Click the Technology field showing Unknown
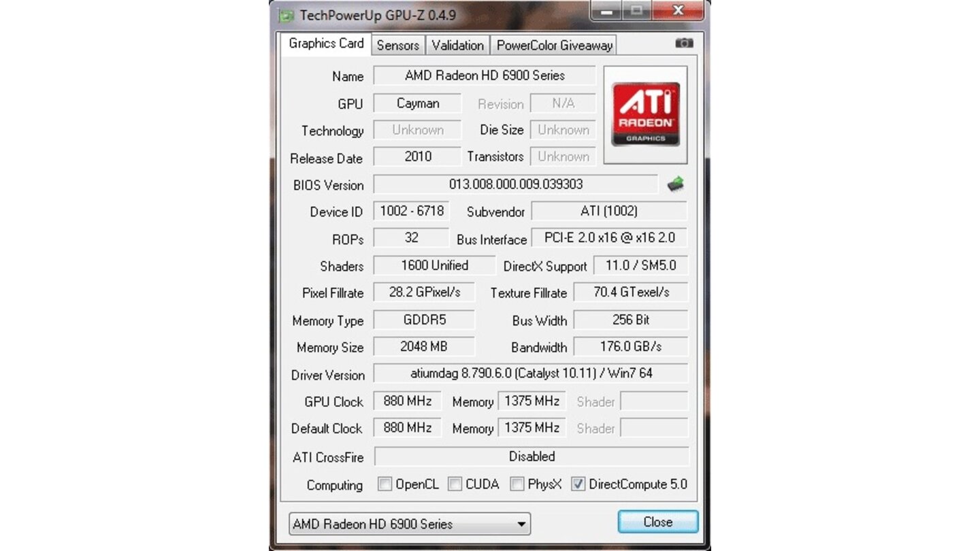This screenshot has height=551, width=980. coord(417,130)
